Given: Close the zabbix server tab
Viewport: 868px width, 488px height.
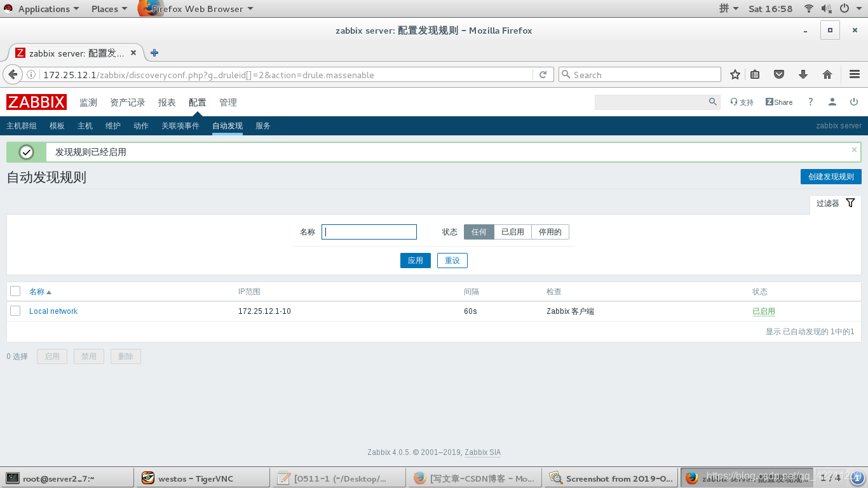Looking at the screenshot, I should click(133, 53).
